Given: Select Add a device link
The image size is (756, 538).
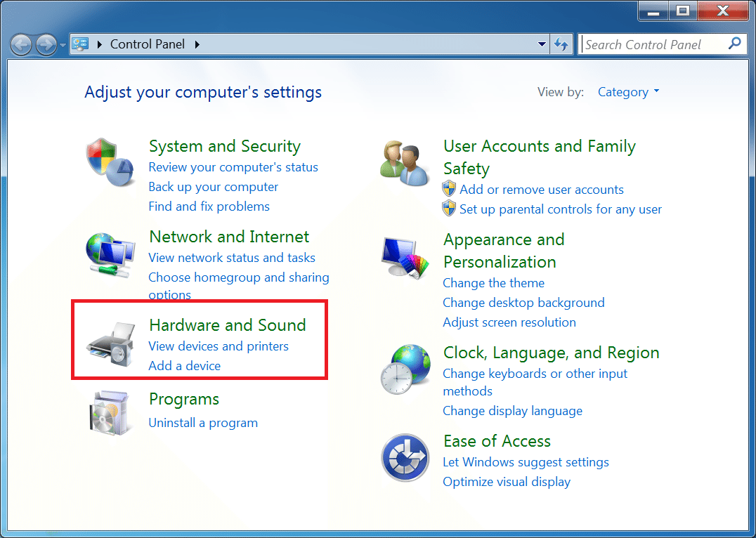Looking at the screenshot, I should click(185, 366).
